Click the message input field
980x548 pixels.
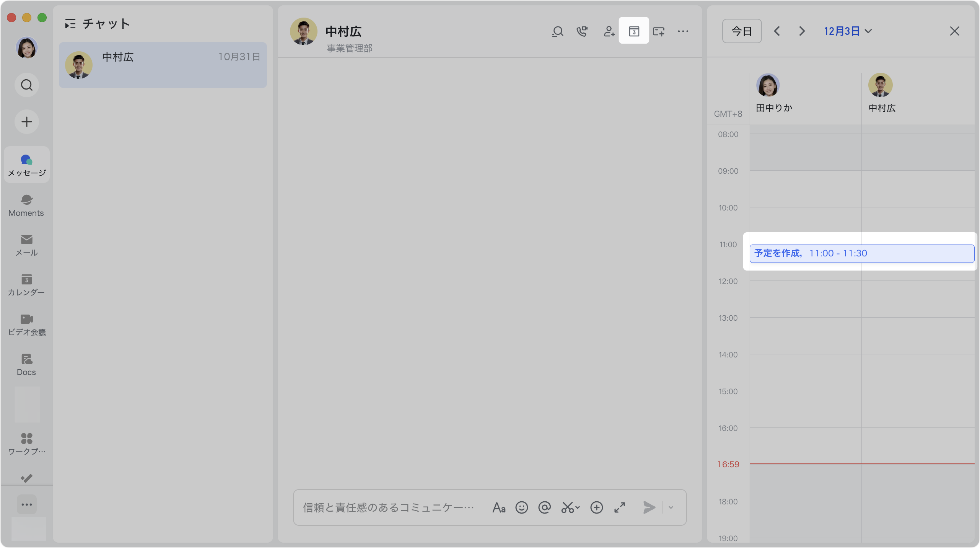(x=388, y=507)
